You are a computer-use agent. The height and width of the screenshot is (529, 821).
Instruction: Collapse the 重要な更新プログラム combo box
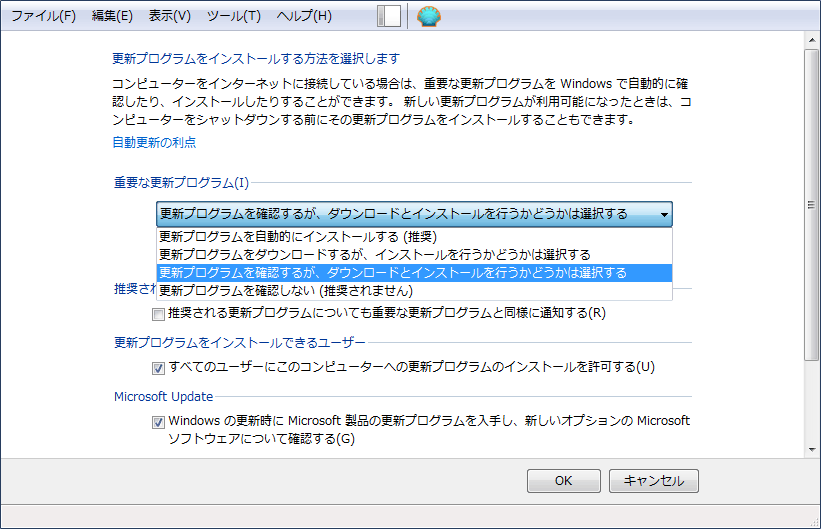point(414,214)
